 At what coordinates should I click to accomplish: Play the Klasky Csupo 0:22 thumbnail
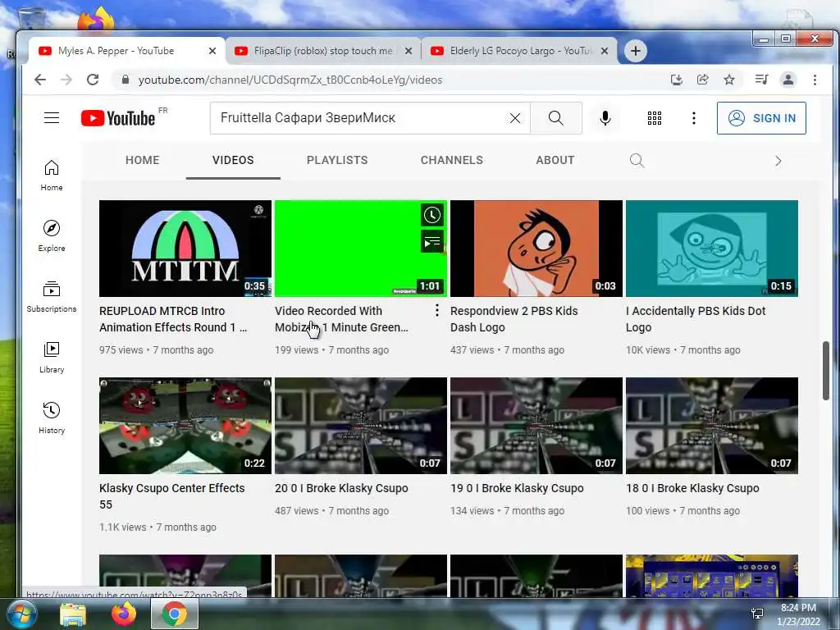point(185,426)
